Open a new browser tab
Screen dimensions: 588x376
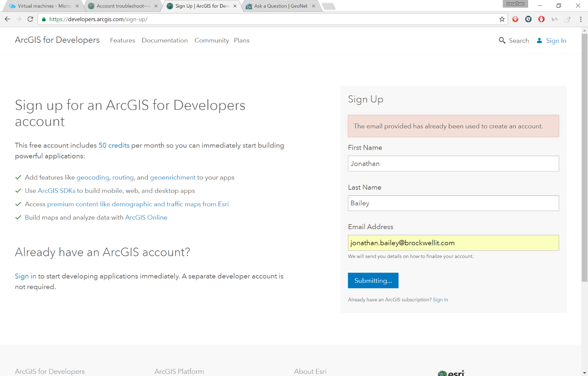pyautogui.click(x=328, y=6)
